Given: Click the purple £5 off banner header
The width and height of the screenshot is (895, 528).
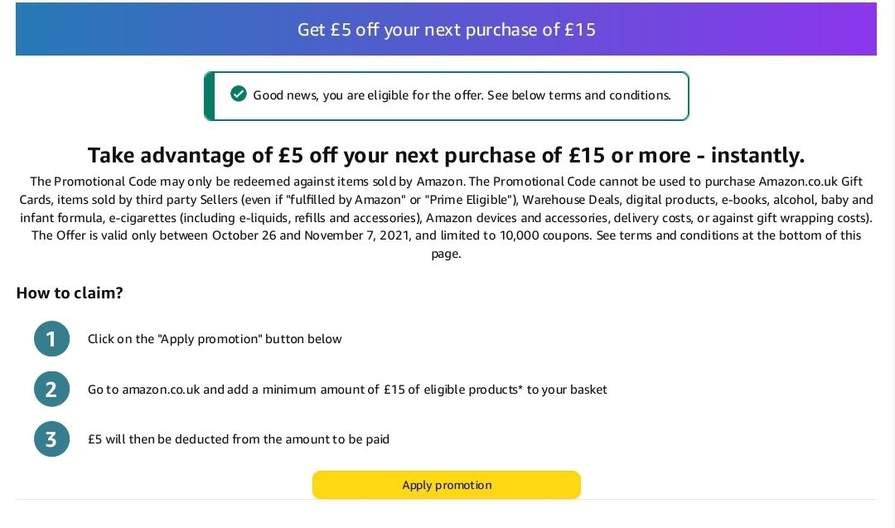Looking at the screenshot, I should [x=446, y=29].
